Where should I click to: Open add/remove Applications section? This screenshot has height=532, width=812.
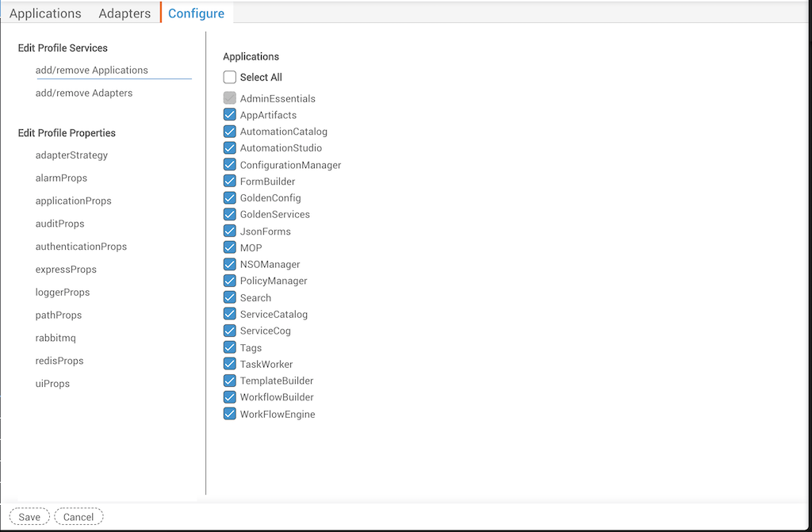tap(92, 71)
